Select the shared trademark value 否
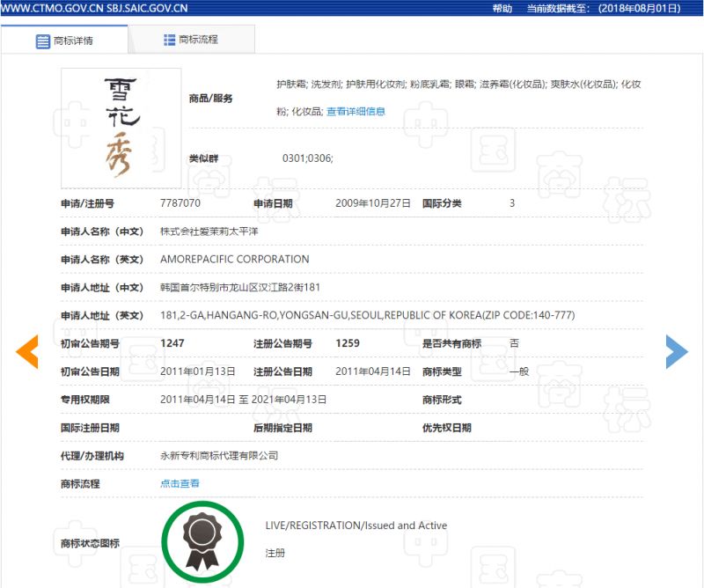The height and width of the screenshot is (588, 704). pyautogui.click(x=515, y=343)
